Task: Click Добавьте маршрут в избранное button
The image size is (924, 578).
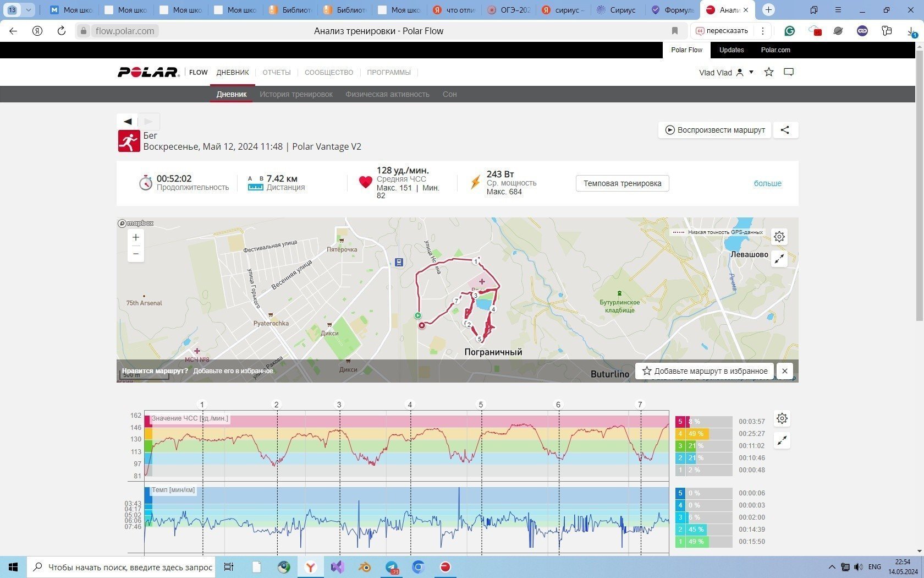Action: (705, 371)
